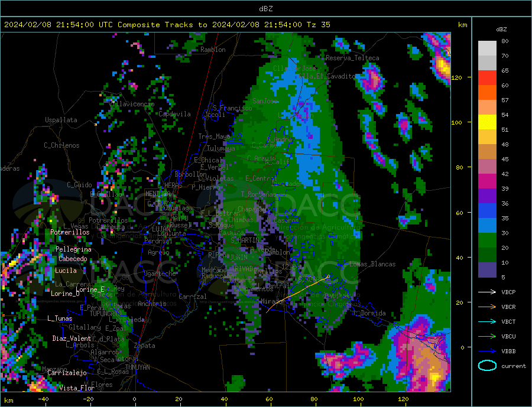Click the C_Guido map label
Viewport: 532px width, 407px height.
coord(79,185)
